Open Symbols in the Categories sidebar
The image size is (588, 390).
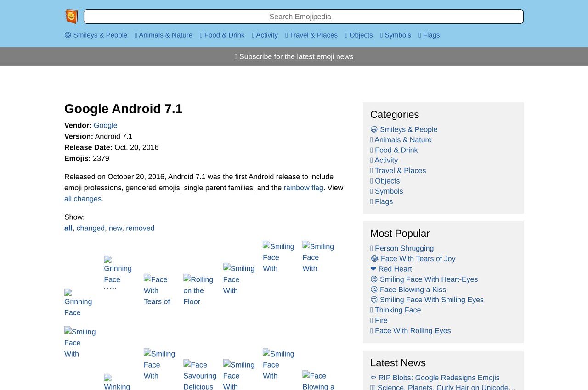tap(387, 191)
